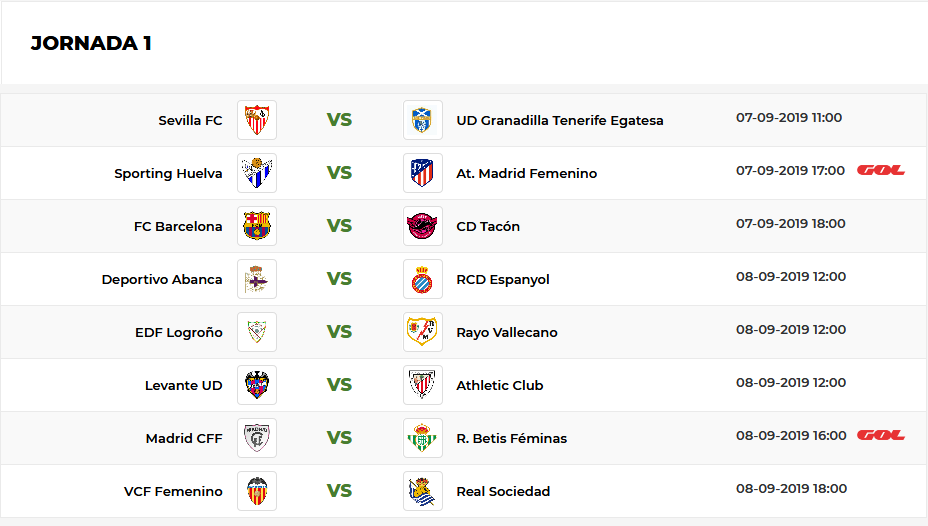The image size is (928, 526).
Task: Select the RCD Espanyol crest
Action: (x=423, y=279)
